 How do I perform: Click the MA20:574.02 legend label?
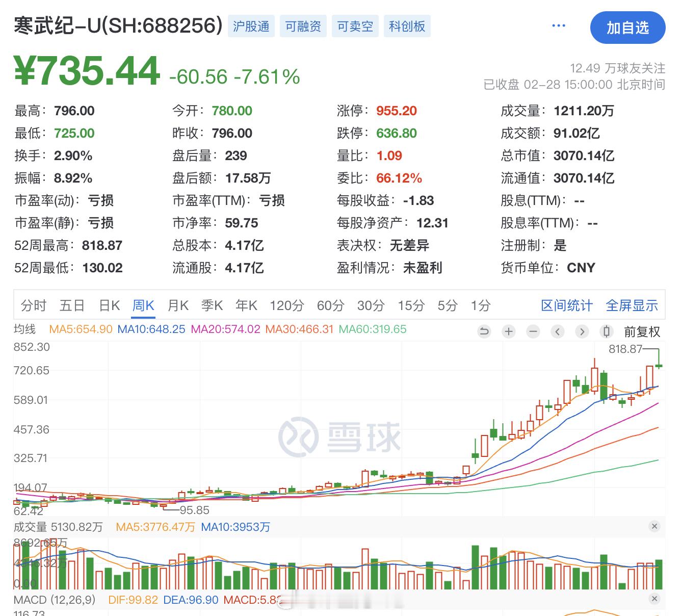[225, 329]
